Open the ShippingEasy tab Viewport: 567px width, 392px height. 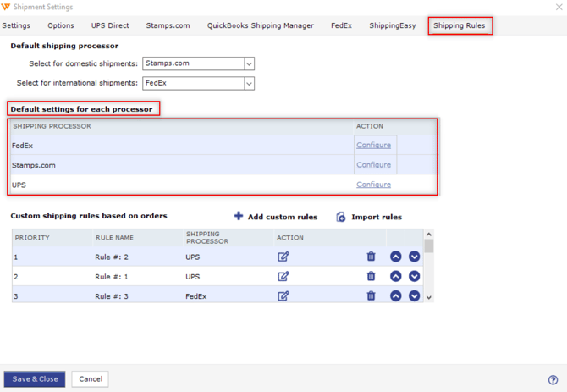tap(392, 25)
